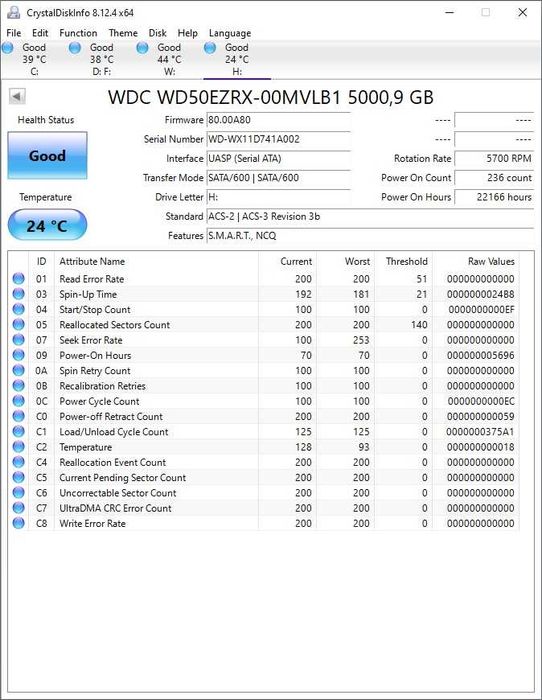Open the Disk menu
Screen dimensions: 542x700
158,33
